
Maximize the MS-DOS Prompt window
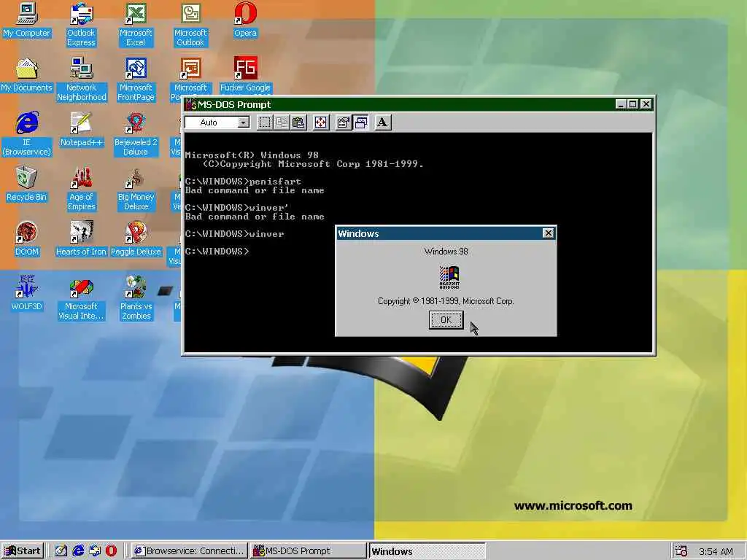632,104
